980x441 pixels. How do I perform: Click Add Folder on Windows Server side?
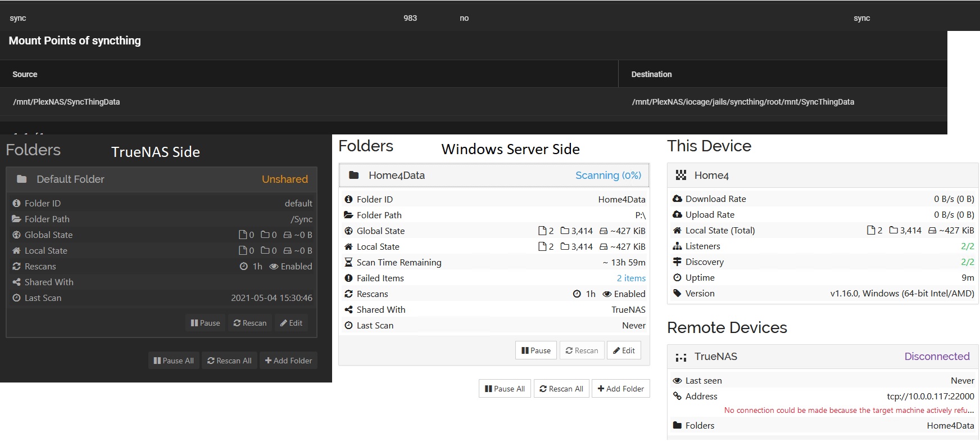click(620, 389)
